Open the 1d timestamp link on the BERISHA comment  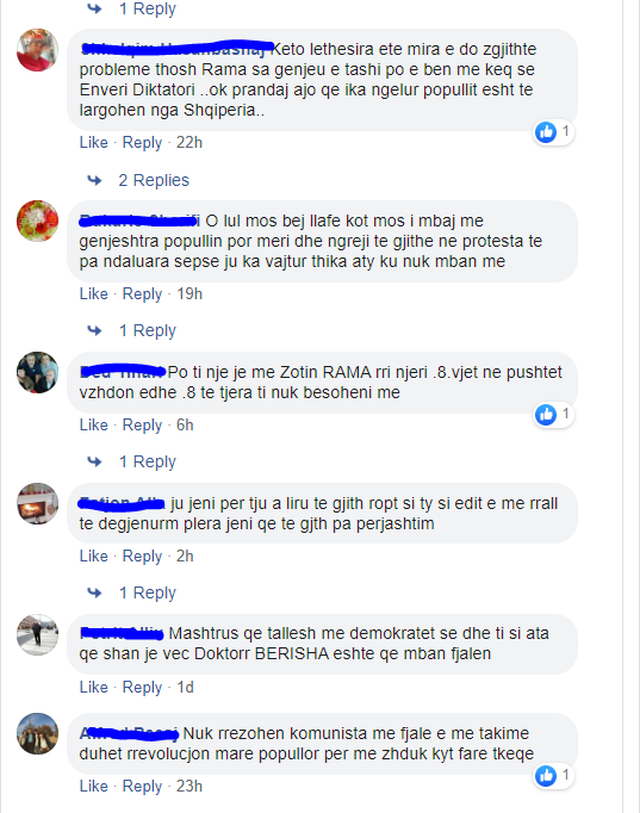click(x=185, y=687)
